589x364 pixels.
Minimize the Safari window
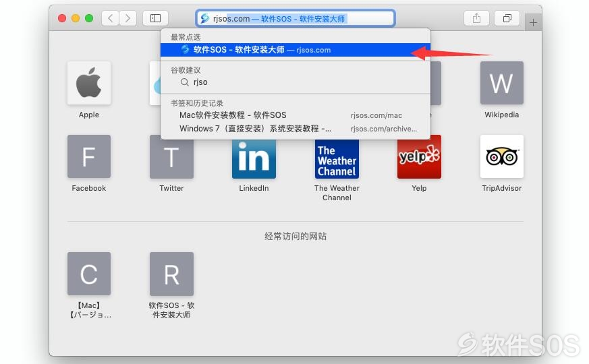76,18
